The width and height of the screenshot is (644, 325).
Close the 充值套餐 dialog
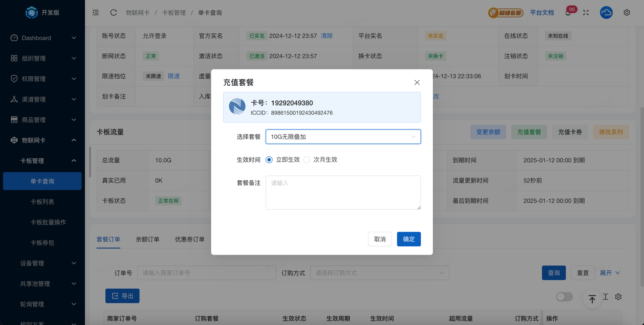point(417,82)
